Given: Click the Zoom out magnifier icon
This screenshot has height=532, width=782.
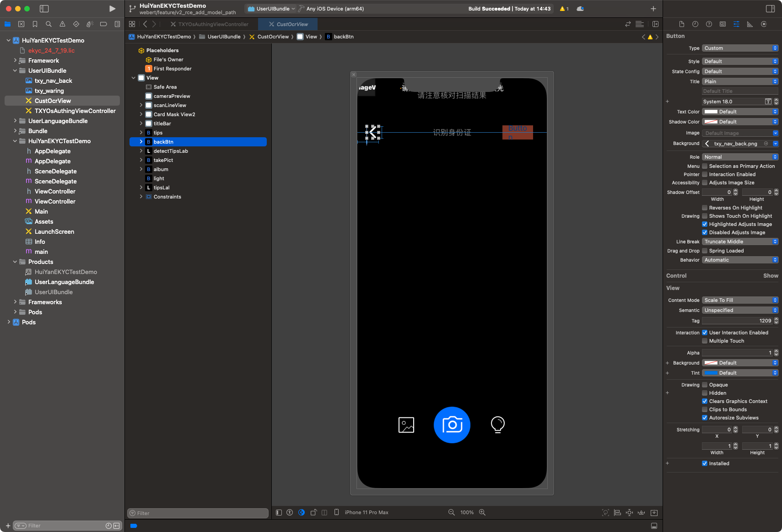Looking at the screenshot, I should pyautogui.click(x=451, y=512).
